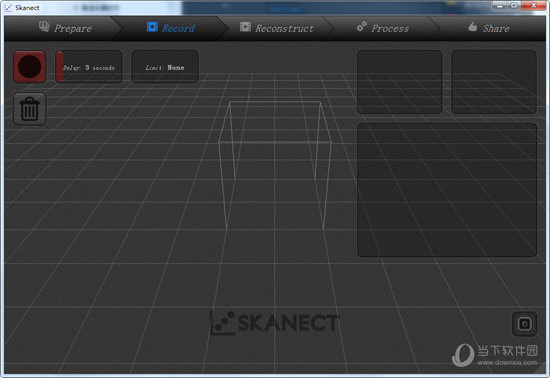Viewport: 550px width, 378px height.
Task: Click the camera view icon at bottom right
Action: pyautogui.click(x=524, y=324)
